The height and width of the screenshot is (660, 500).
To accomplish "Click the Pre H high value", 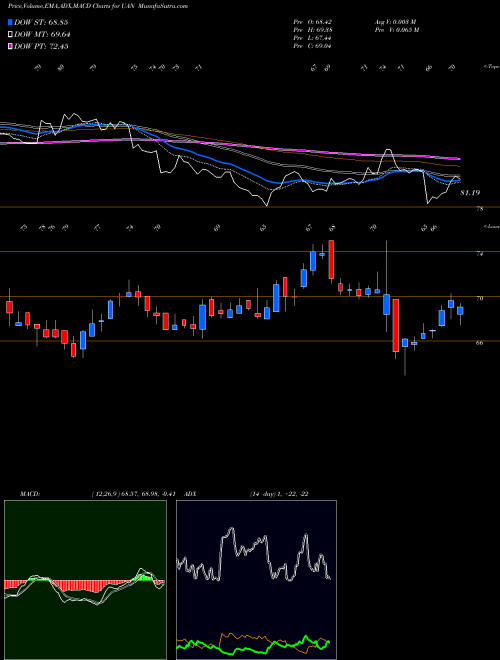I will [x=313, y=30].
